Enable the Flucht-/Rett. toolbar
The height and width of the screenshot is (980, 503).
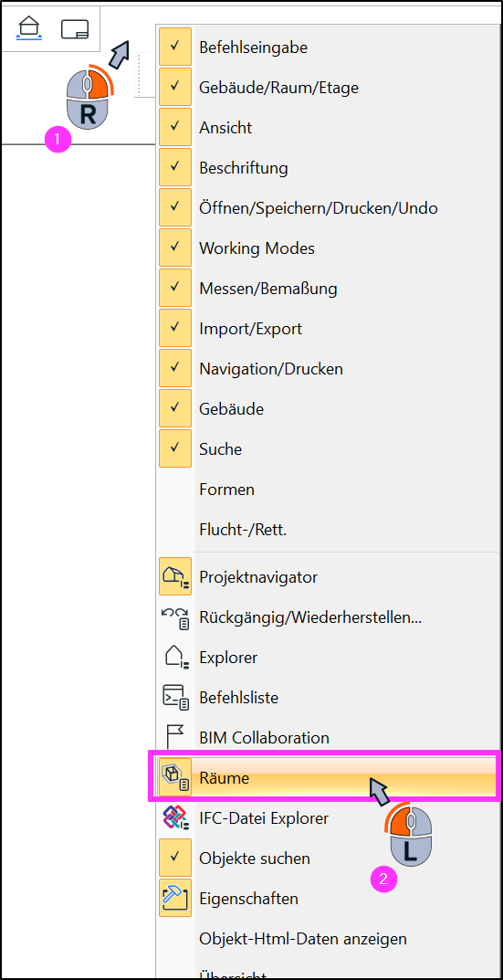click(x=328, y=530)
